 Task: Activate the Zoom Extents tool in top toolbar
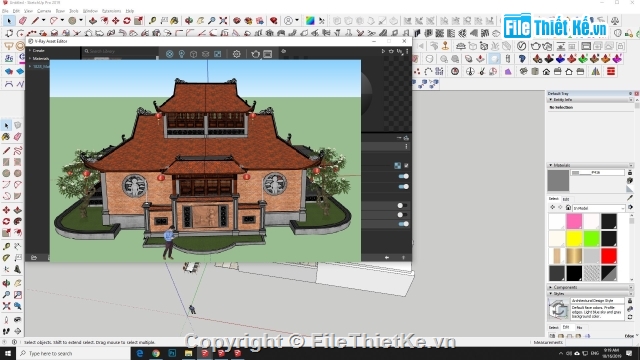223,20
